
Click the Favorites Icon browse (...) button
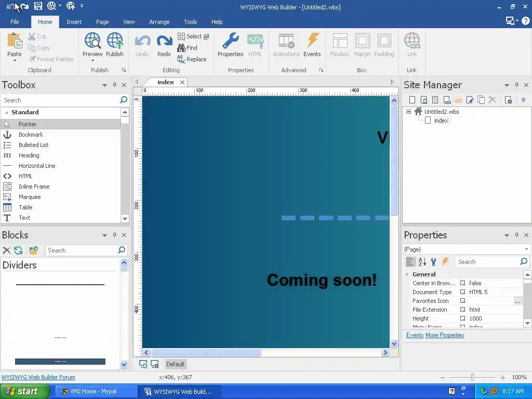[x=518, y=301]
